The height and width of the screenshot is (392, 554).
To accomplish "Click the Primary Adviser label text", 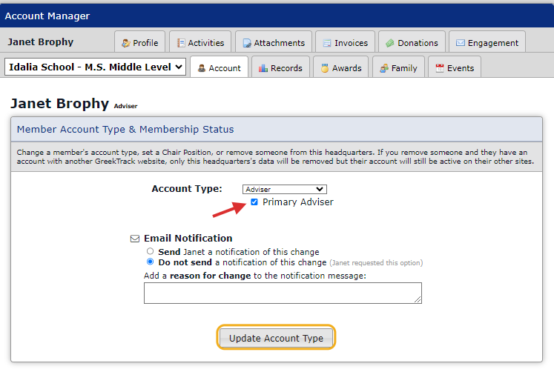I will (298, 202).
